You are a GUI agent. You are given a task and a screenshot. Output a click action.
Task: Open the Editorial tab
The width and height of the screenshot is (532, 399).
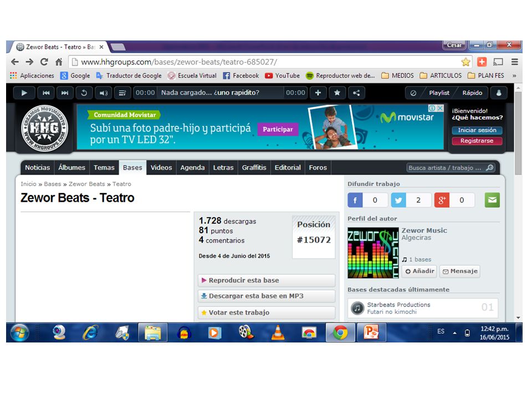tap(288, 167)
